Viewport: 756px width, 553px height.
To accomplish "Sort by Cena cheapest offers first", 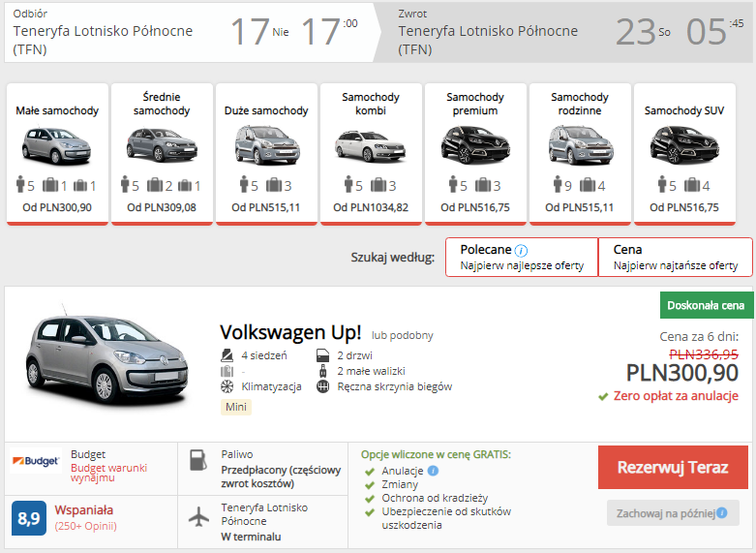I will [x=676, y=258].
